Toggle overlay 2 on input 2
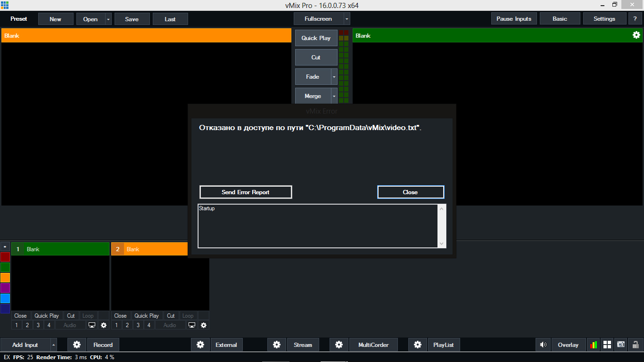644x362 pixels. (127, 325)
